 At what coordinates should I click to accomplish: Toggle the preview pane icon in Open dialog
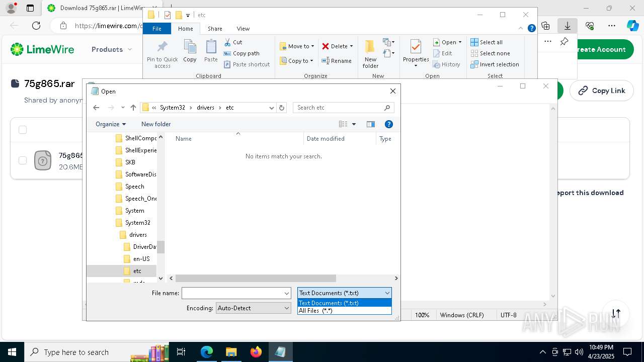coord(371,124)
